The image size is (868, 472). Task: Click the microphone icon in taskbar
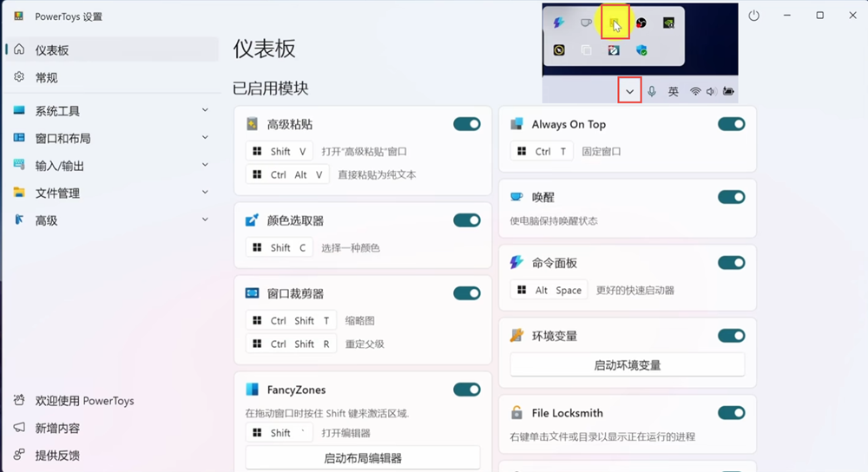[652, 91]
